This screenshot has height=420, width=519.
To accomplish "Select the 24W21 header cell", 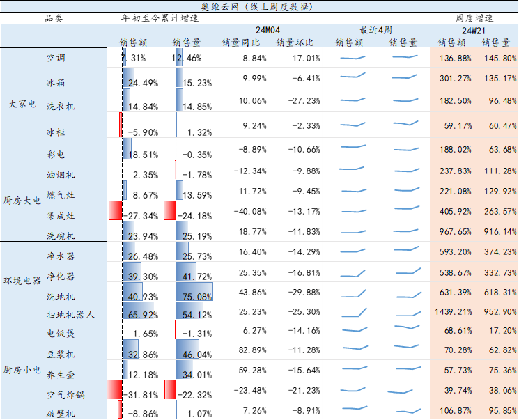I will (x=473, y=31).
